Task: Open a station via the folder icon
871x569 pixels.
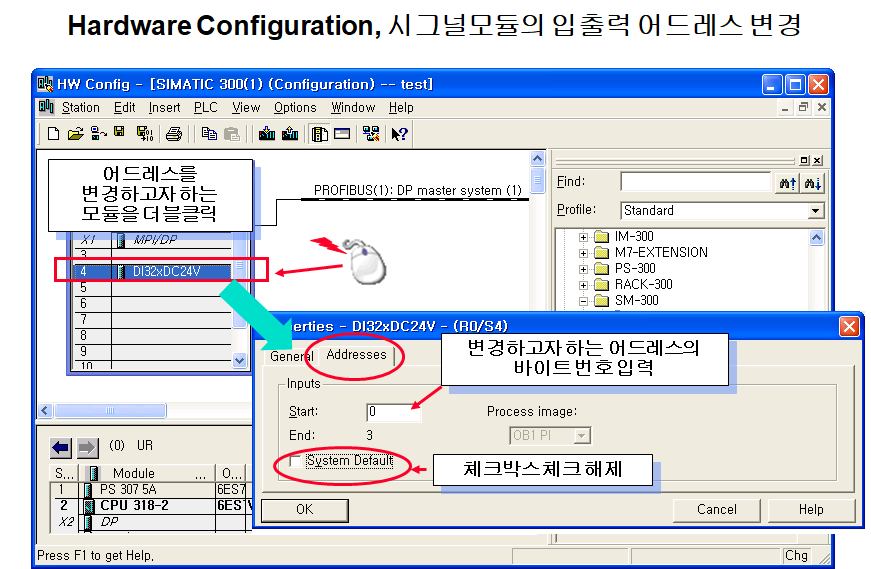Action: point(76,133)
